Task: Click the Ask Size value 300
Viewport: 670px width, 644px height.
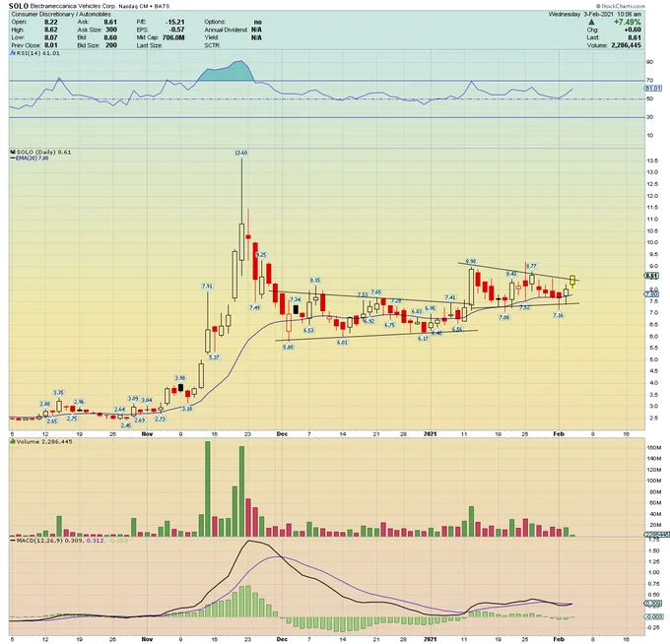Action: (x=111, y=30)
